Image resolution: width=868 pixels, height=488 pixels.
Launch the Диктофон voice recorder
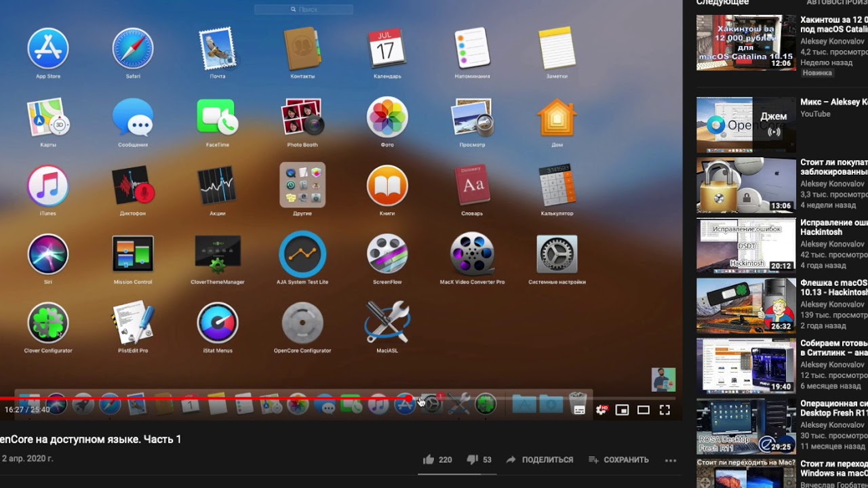pos(133,186)
